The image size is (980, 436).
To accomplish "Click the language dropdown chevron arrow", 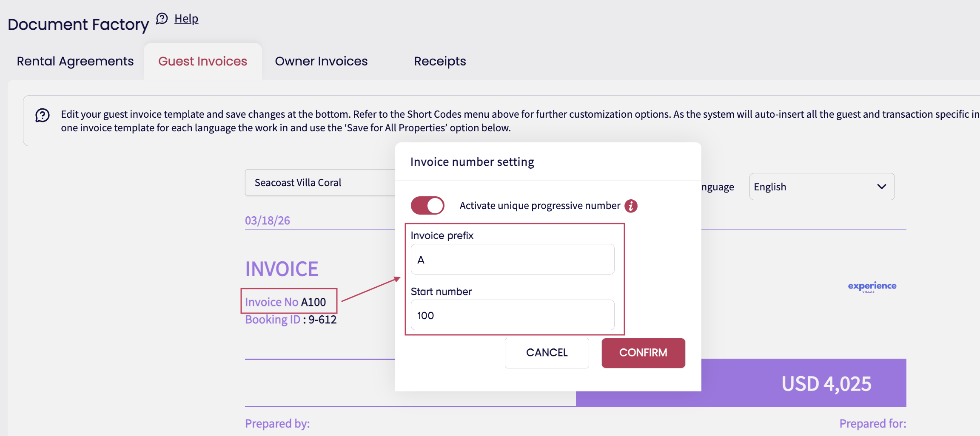I will point(881,187).
